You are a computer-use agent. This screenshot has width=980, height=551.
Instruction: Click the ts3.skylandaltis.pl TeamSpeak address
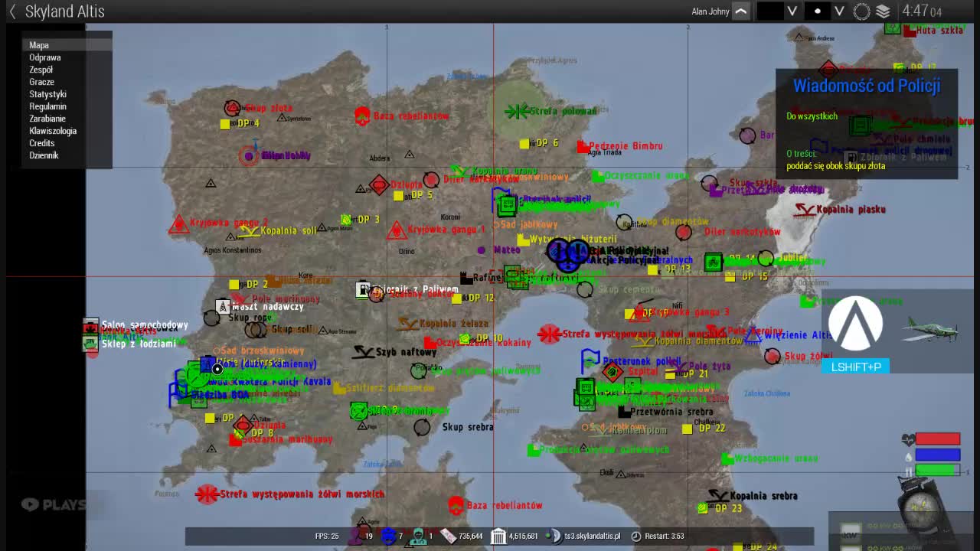593,536
